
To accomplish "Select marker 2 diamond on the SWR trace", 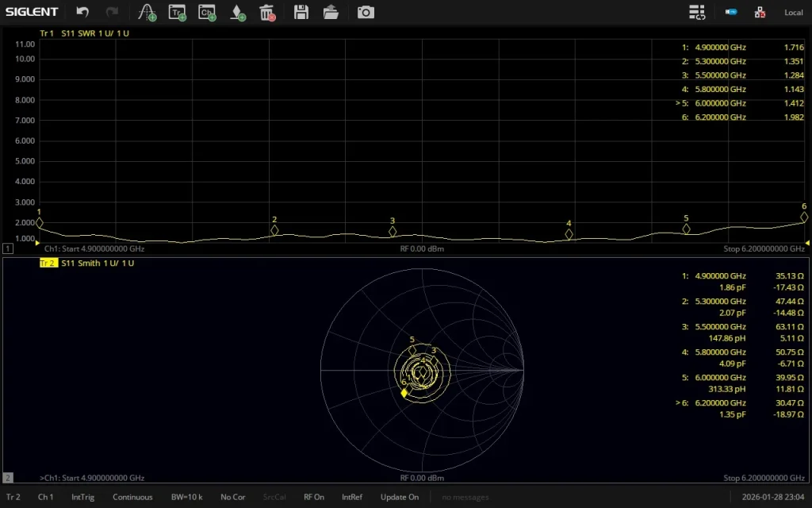I will [x=274, y=230].
